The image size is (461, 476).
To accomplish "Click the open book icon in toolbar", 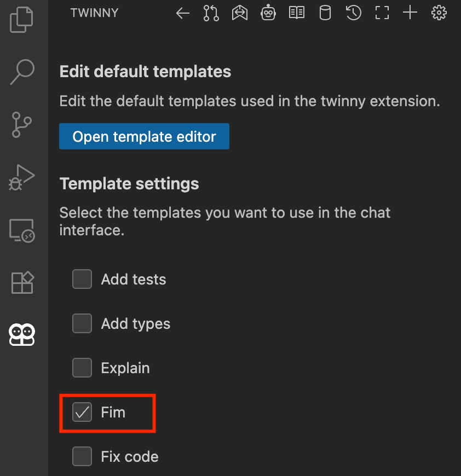I will click(297, 13).
